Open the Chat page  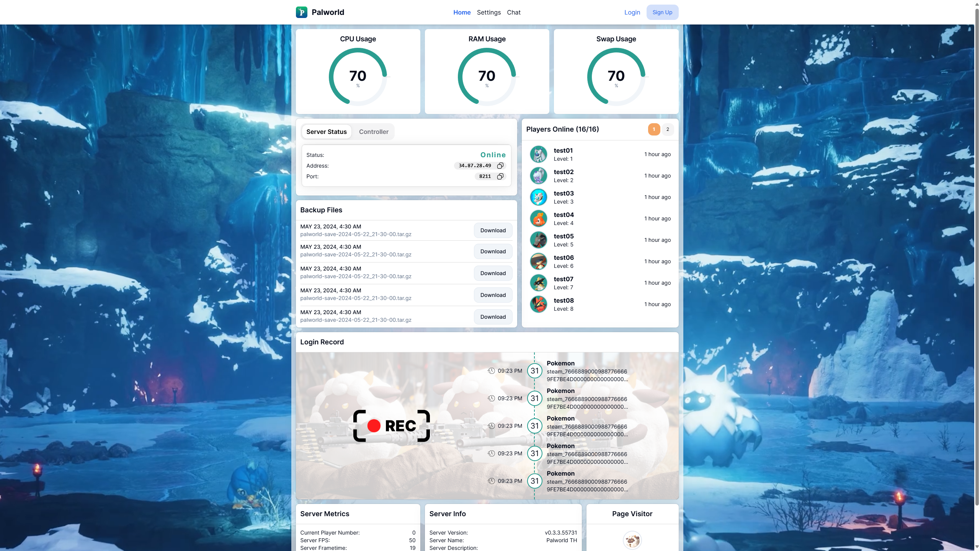[513, 12]
